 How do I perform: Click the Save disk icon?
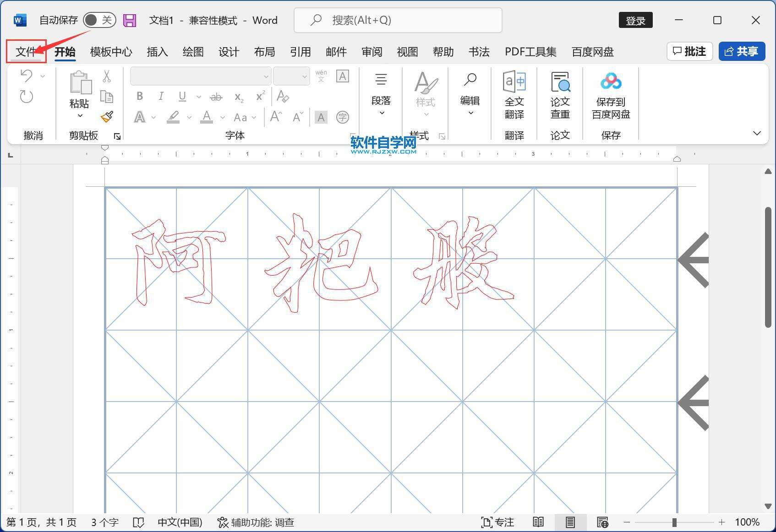pos(130,20)
